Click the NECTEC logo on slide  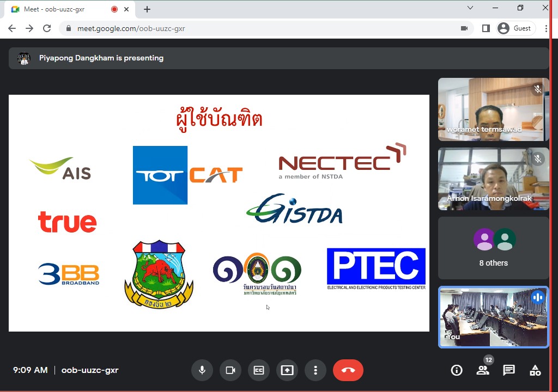pyautogui.click(x=342, y=161)
